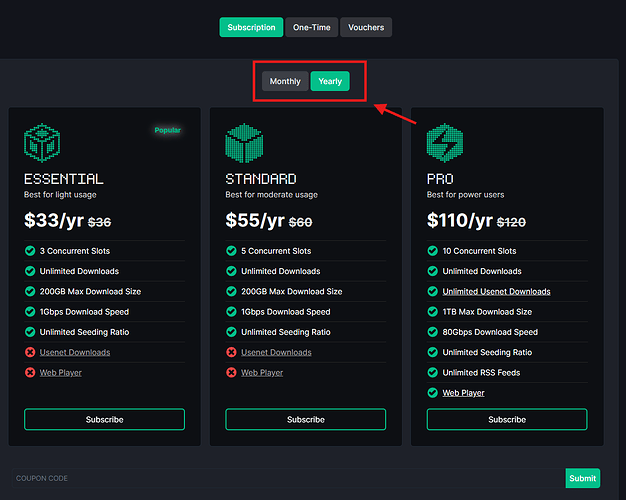Screen dimensions: 626x500
Task: Click the Essential plan cube icon
Action: (42, 143)
